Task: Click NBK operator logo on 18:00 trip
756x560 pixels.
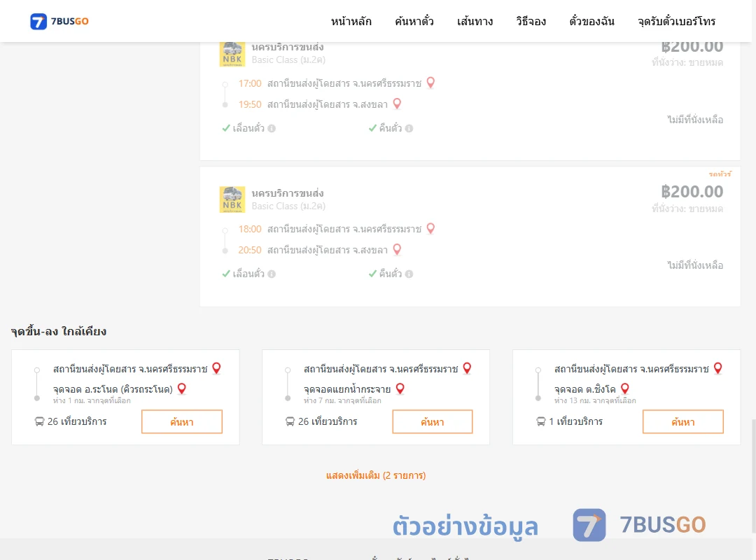Action: coord(232,199)
